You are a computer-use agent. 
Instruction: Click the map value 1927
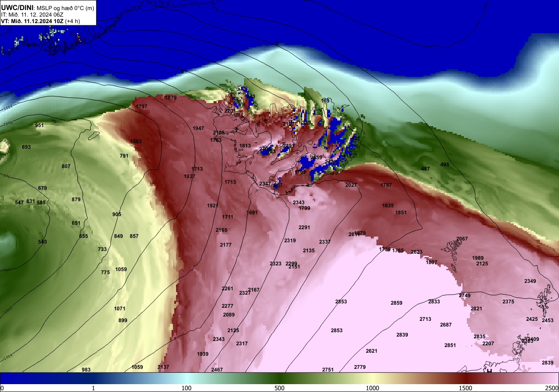pos(190,176)
